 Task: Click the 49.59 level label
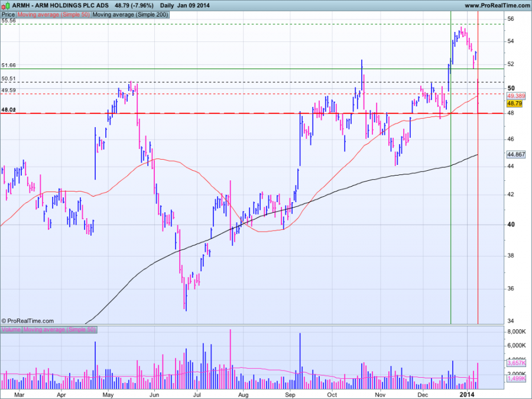click(x=8, y=90)
